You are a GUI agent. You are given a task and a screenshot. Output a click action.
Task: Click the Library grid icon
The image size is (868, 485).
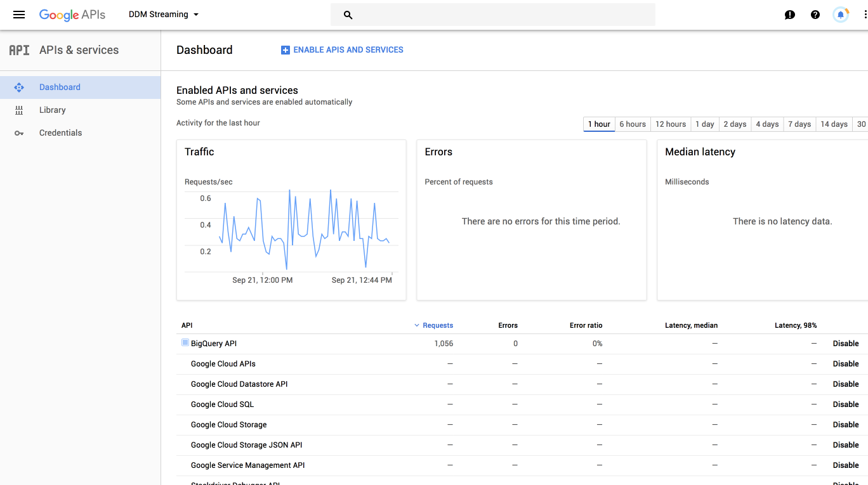tap(19, 110)
